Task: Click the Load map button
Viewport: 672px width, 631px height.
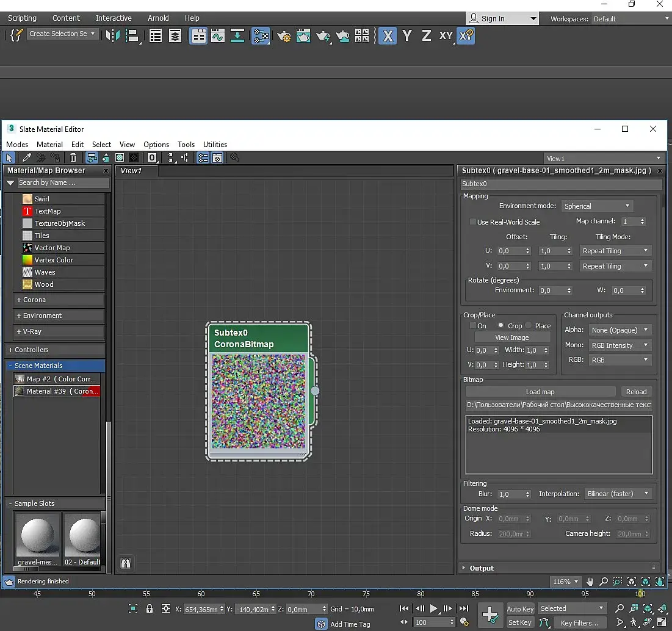Action: coord(540,392)
